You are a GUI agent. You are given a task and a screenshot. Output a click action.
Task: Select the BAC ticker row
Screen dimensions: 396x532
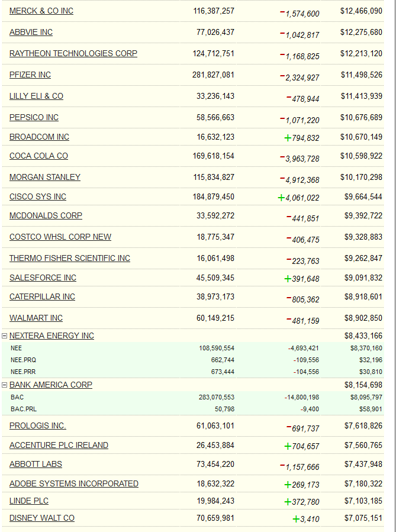(193, 397)
